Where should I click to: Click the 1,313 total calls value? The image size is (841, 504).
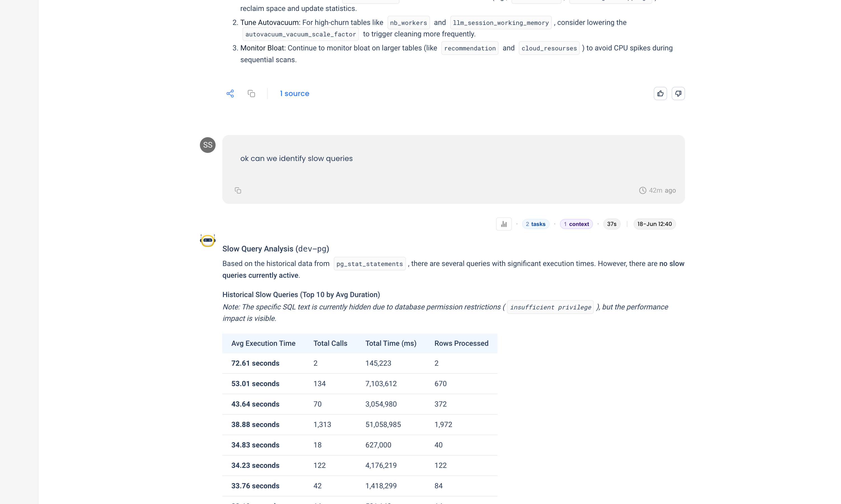click(x=322, y=424)
